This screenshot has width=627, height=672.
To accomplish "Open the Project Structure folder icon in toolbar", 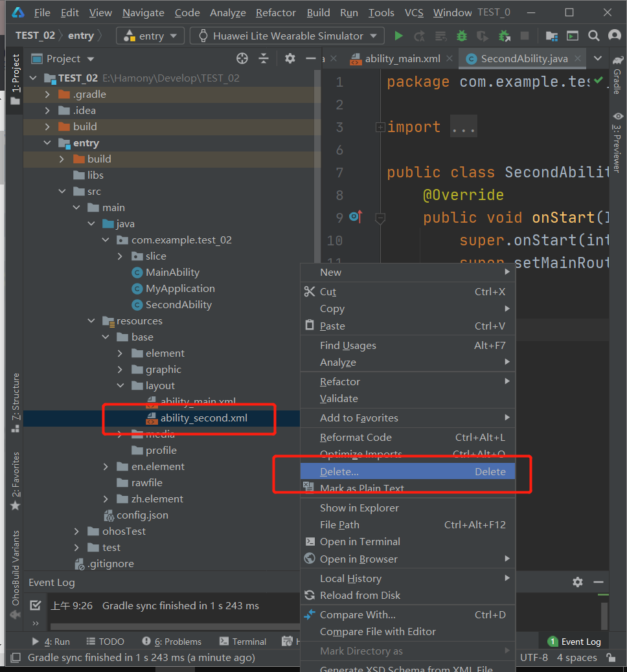I will 551,36.
